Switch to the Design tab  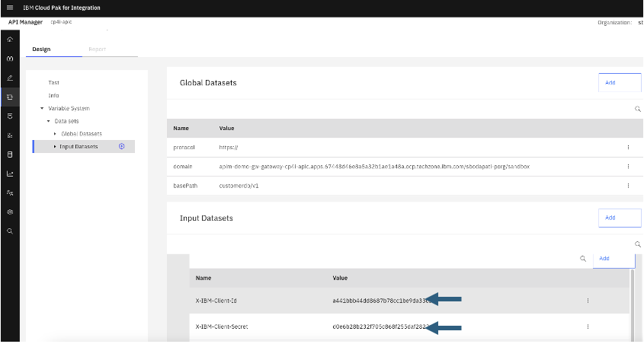click(41, 49)
